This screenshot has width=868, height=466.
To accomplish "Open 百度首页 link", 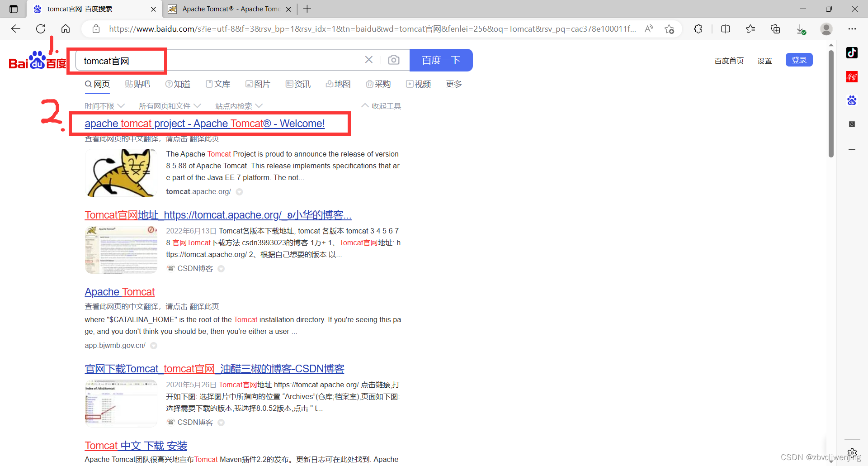I will 729,61.
